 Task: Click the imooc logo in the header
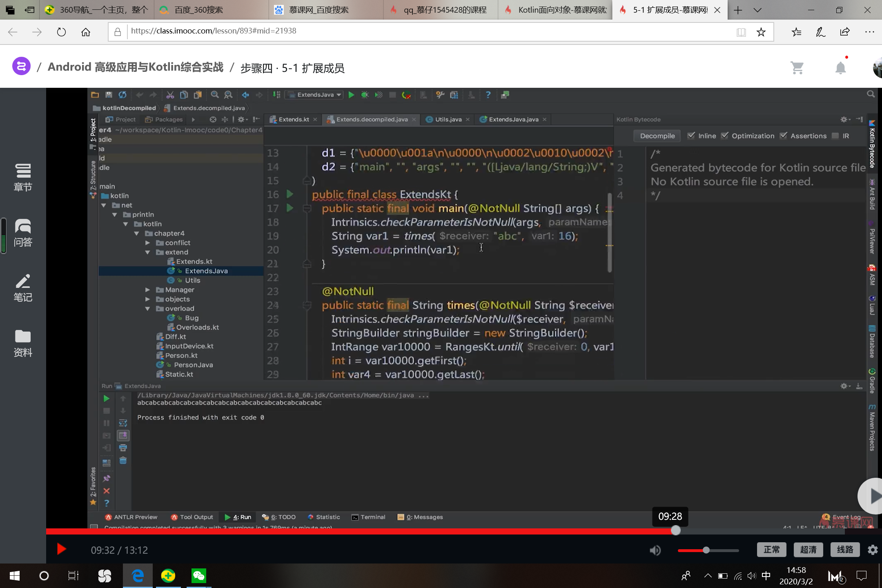(x=21, y=66)
